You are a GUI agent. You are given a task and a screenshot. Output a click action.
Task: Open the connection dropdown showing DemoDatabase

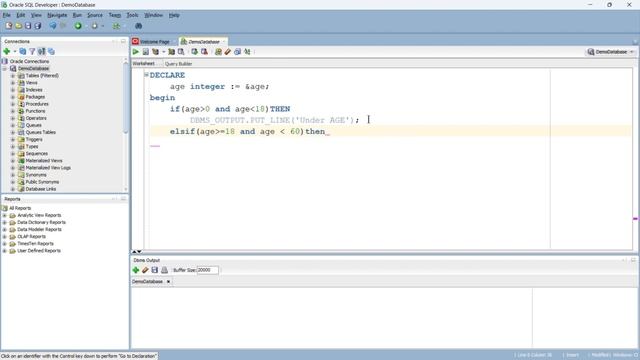(611, 52)
